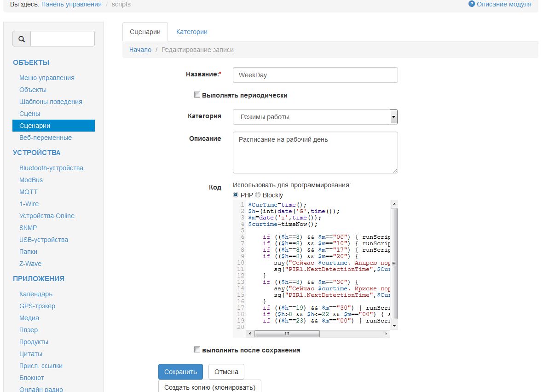Screen dimensions: 543x392
Task: Open the Сценарии tab
Action: click(x=145, y=32)
